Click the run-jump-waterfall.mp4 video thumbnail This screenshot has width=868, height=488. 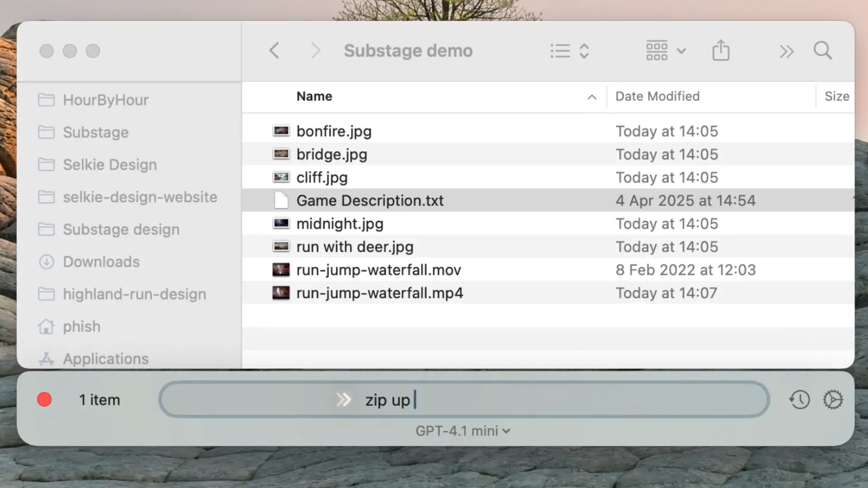coord(281,293)
